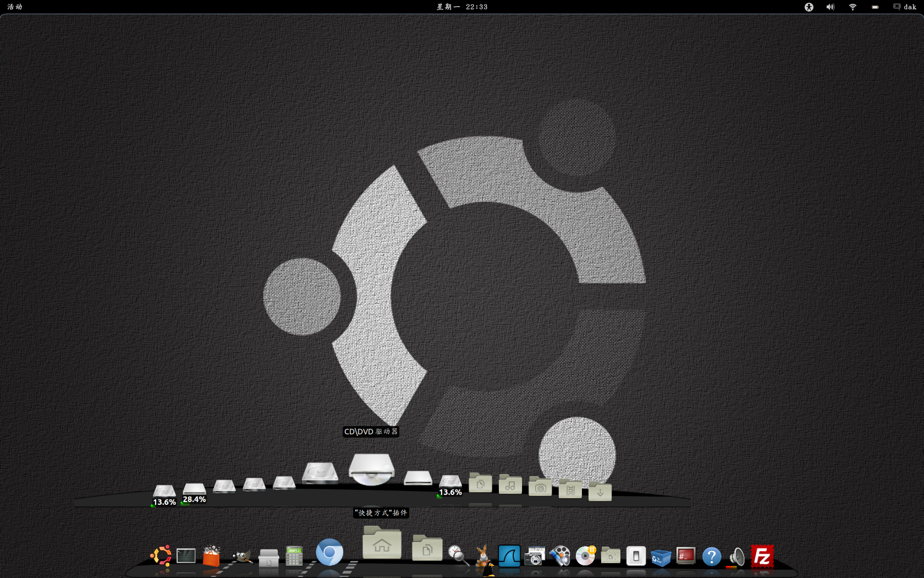Open the blue recycle bin icon
This screenshot has width=924, height=578.
(x=661, y=557)
